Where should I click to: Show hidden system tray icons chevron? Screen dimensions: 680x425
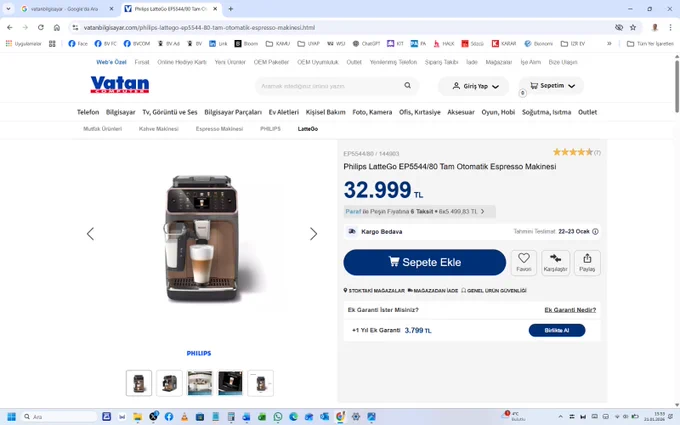(x=560, y=417)
